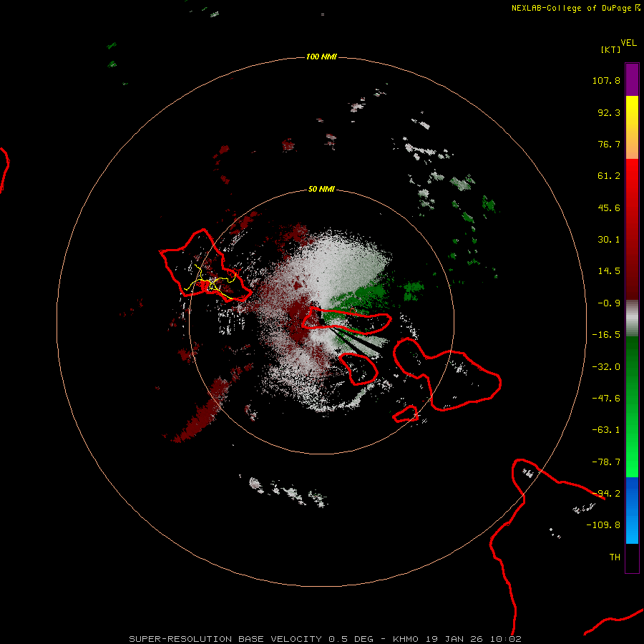
Task: Click the TH legend label
Action: (x=615, y=557)
